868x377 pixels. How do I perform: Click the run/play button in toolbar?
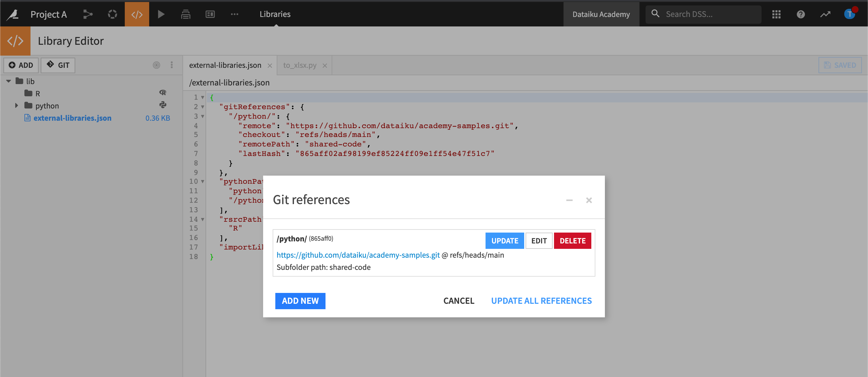tap(161, 14)
